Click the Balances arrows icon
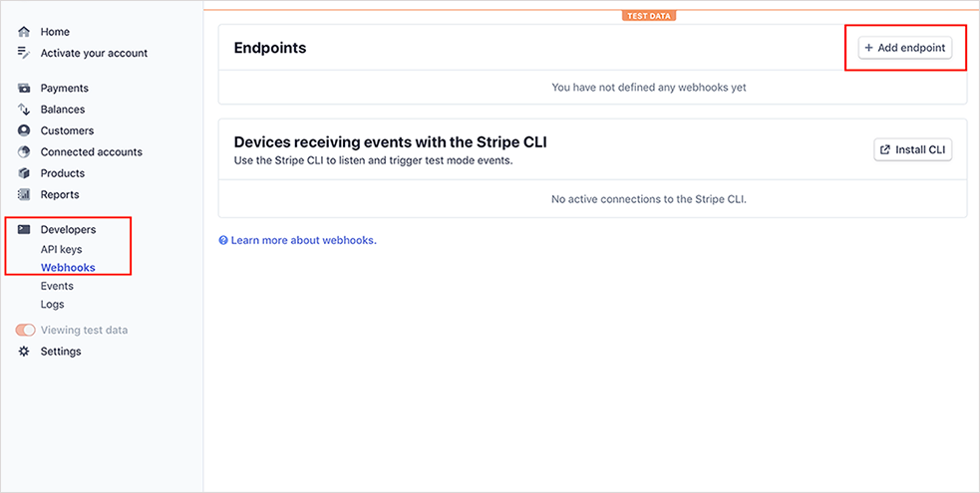Viewport: 980px width, 493px height. (x=24, y=110)
